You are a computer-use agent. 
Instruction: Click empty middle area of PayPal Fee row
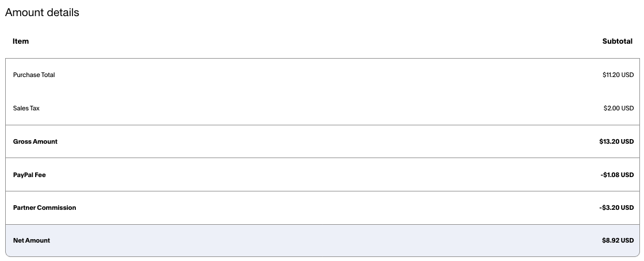pos(323,174)
